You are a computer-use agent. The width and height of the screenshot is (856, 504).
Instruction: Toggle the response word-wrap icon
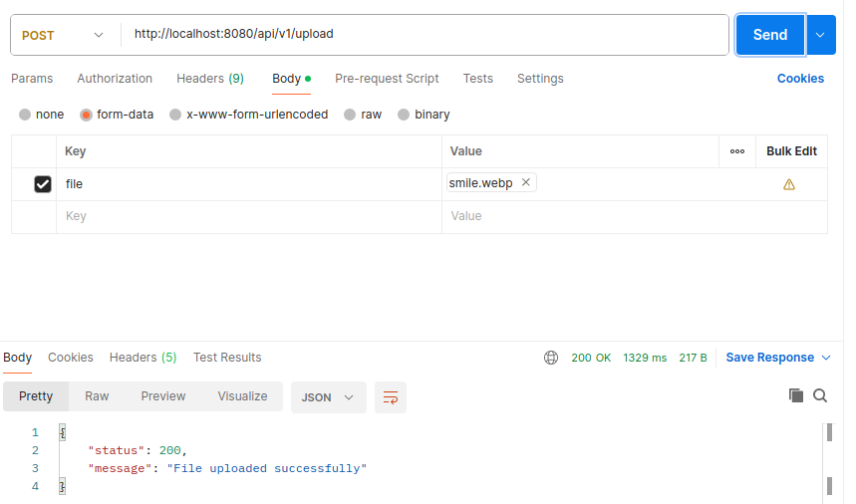[391, 397]
